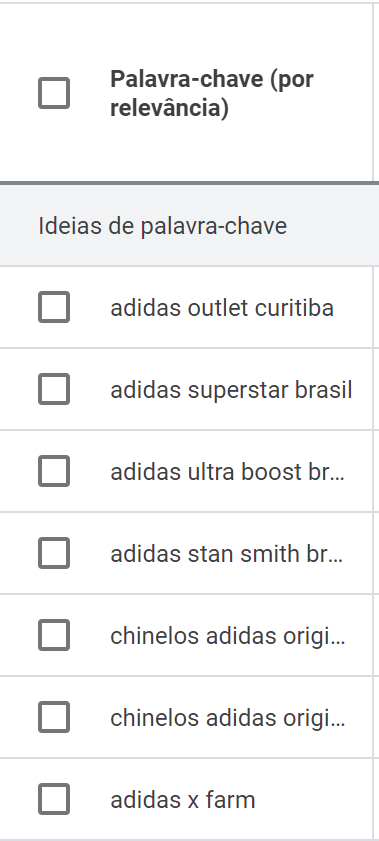The height and width of the screenshot is (841, 379).
Task: Check the adidas outlet curitiba checkbox
Action: pos(54,307)
